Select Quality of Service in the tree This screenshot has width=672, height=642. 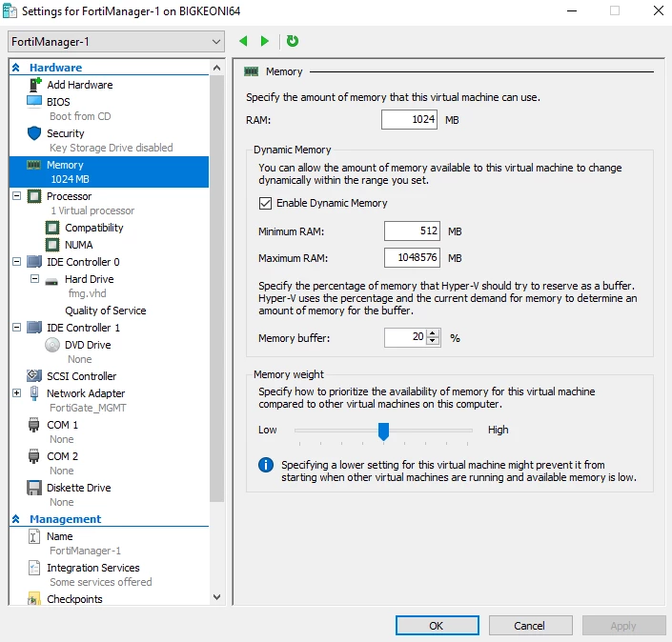106,311
